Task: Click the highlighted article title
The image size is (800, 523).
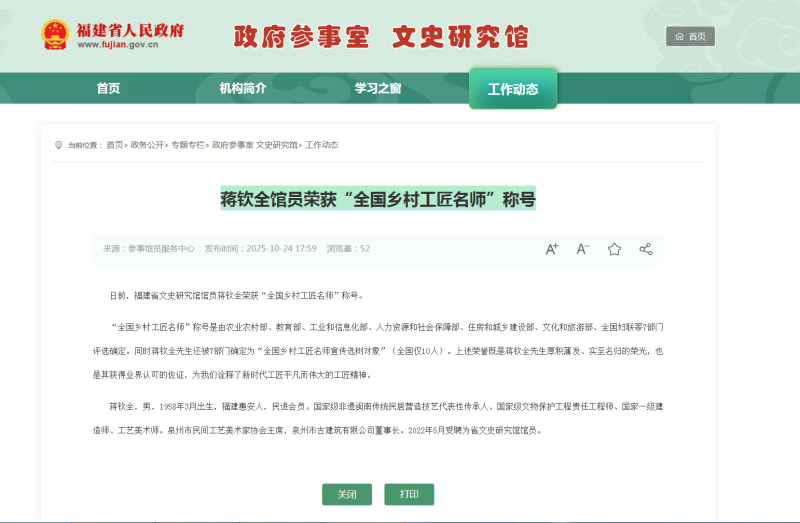Action: click(378, 198)
